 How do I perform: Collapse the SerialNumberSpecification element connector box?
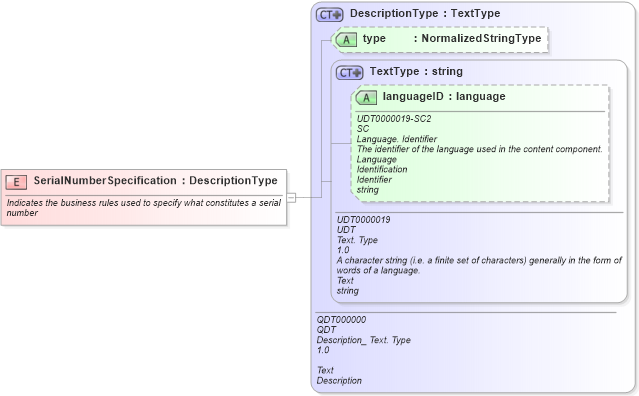pos(291,198)
